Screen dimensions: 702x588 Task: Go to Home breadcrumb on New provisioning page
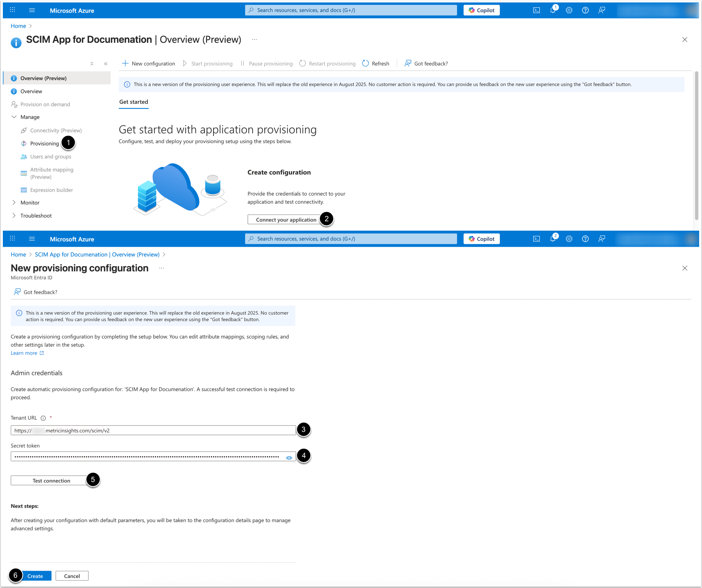[18, 255]
